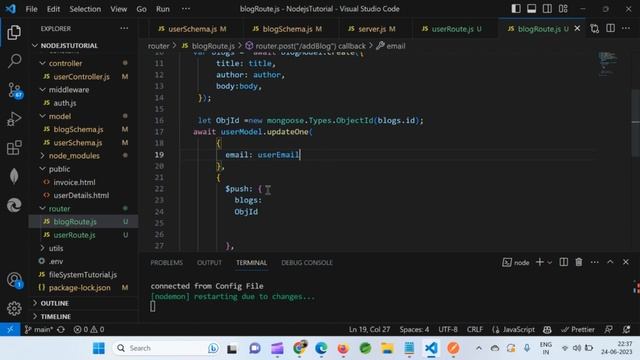Toggle primary side bar layout button
The height and width of the screenshot is (360, 640).
[x=516, y=9]
